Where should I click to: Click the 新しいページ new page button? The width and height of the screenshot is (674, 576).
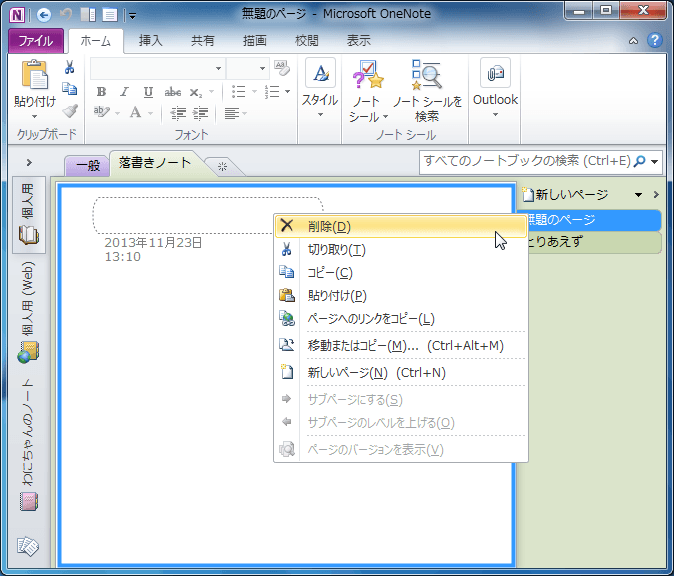(x=565, y=195)
